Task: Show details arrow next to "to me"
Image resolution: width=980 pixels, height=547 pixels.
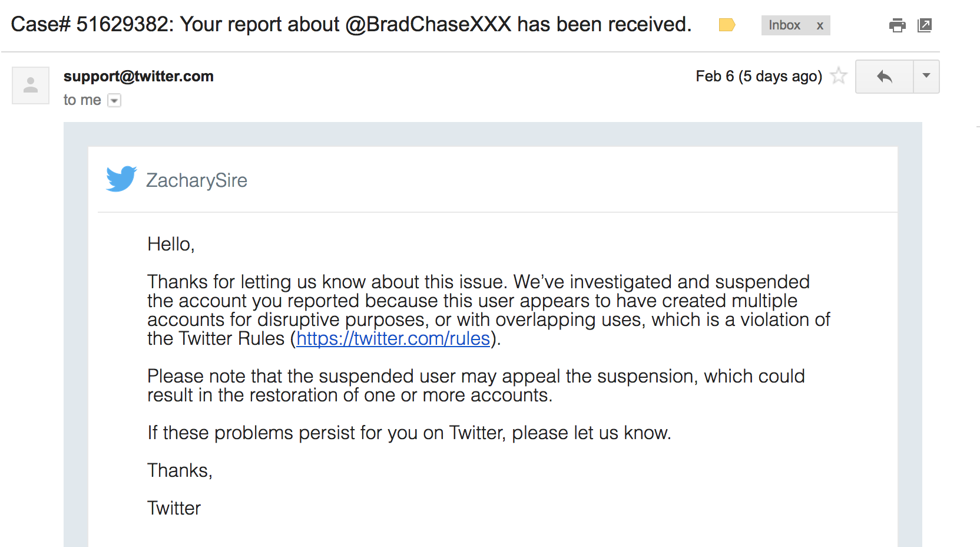Action: [x=115, y=101]
